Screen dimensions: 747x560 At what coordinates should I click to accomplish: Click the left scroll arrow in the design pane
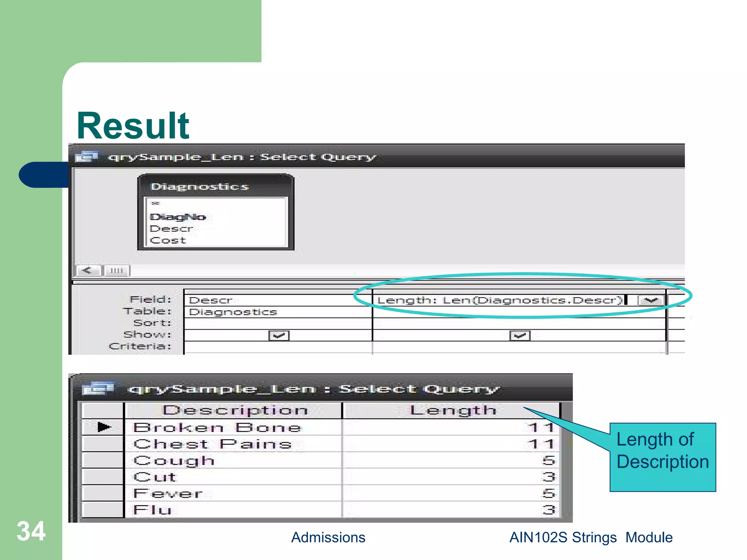click(88, 270)
